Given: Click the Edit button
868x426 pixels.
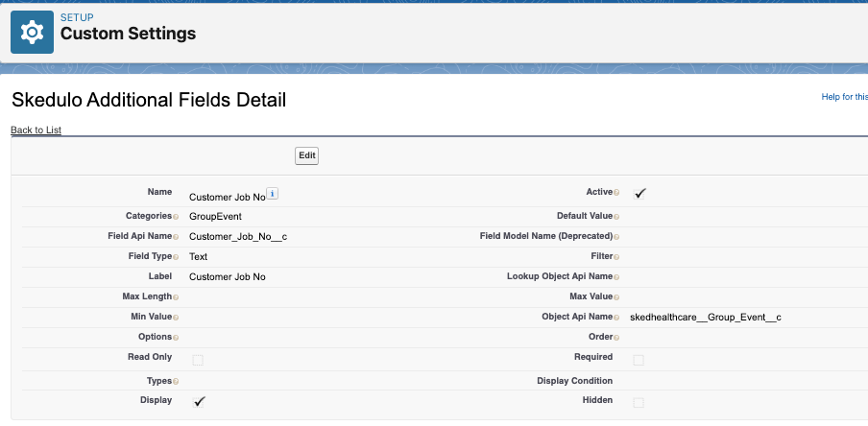Looking at the screenshot, I should pyautogui.click(x=306, y=156).
